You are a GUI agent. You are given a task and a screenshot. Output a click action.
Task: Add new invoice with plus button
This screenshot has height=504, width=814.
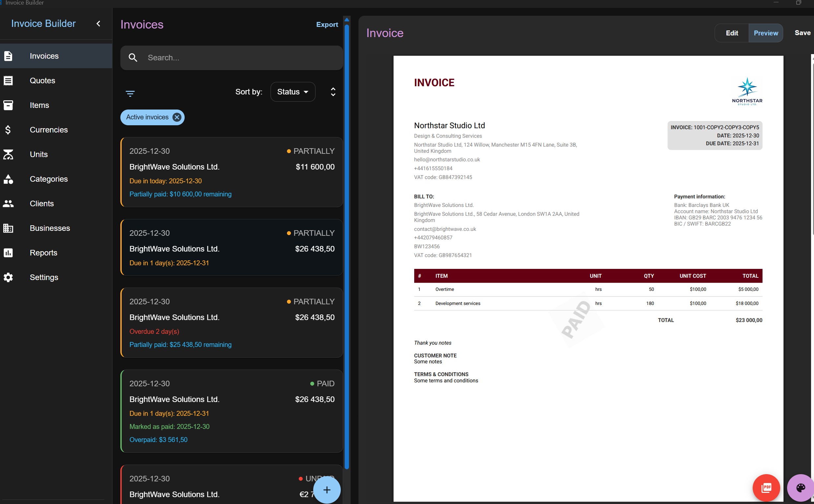pyautogui.click(x=327, y=490)
